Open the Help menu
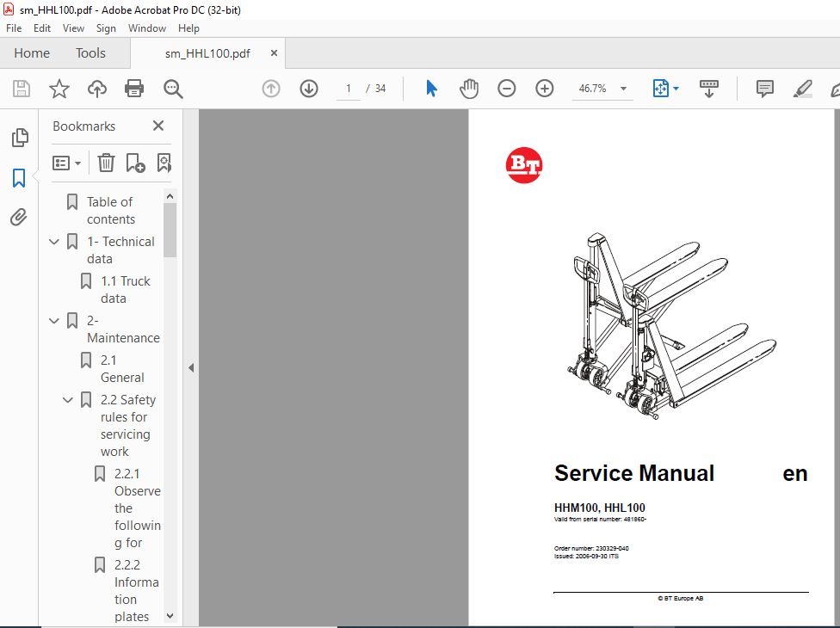 (188, 28)
